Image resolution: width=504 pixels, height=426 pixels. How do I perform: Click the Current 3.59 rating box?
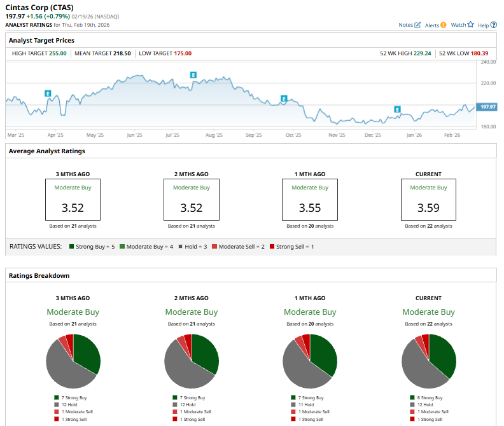[x=428, y=200]
